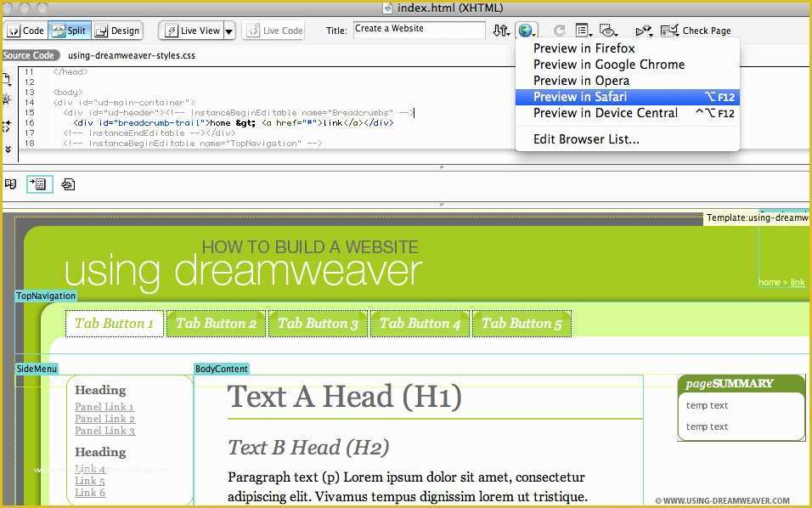The width and height of the screenshot is (812, 508).
Task: Click the Open Documents icon in coding toolbar
Action: point(6,79)
